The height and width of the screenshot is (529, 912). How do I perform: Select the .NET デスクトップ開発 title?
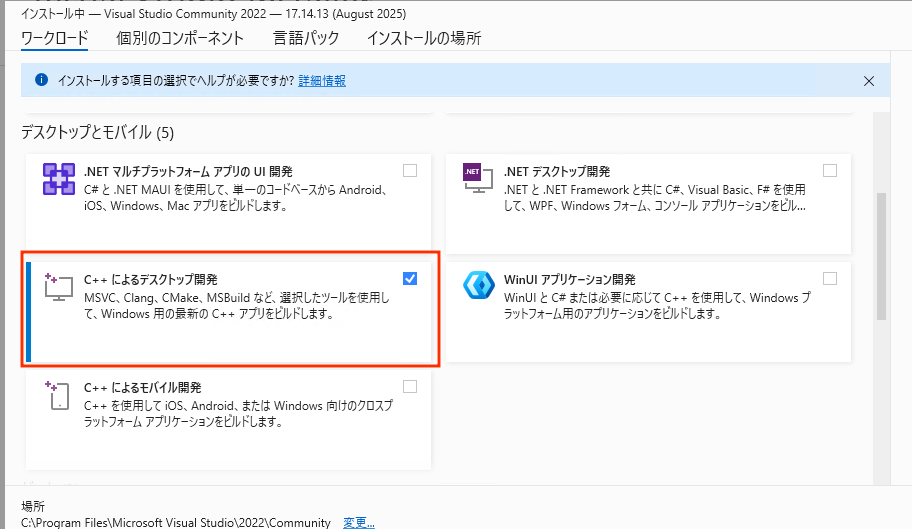[x=557, y=171]
